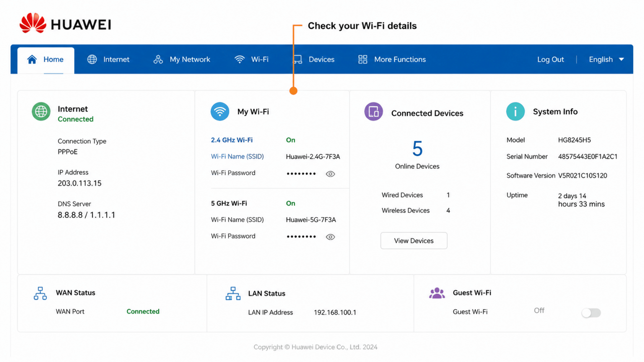Go to the My Network tab
The width and height of the screenshot is (644, 362).
click(x=182, y=59)
